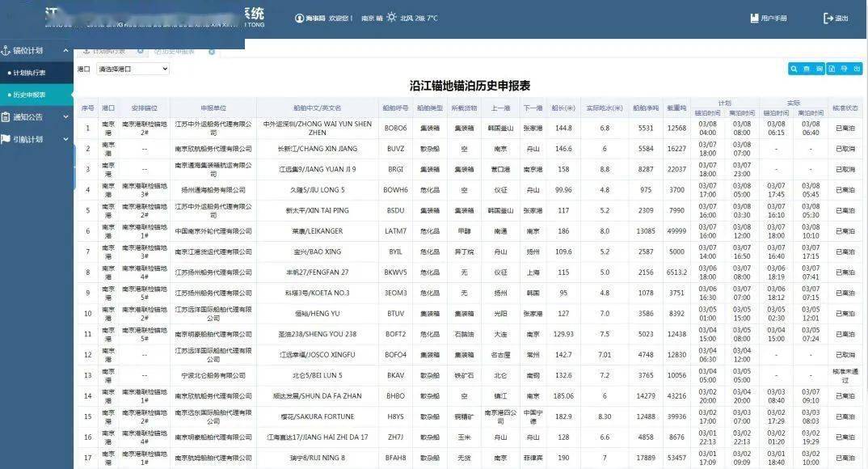Click the sun weather icon in top bar
This screenshot has height=469, width=868.
[391, 17]
